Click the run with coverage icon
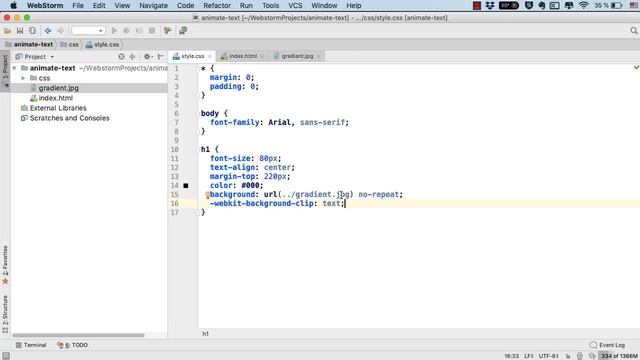 pos(139,31)
